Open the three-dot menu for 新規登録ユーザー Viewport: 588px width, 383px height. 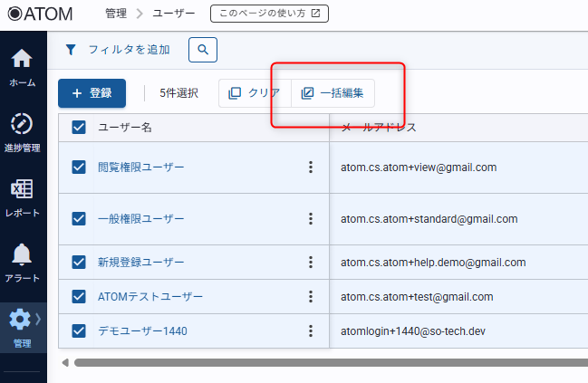pos(310,262)
